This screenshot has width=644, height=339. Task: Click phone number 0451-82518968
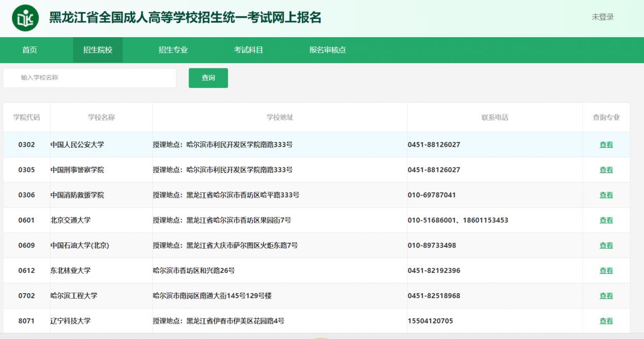click(x=434, y=296)
